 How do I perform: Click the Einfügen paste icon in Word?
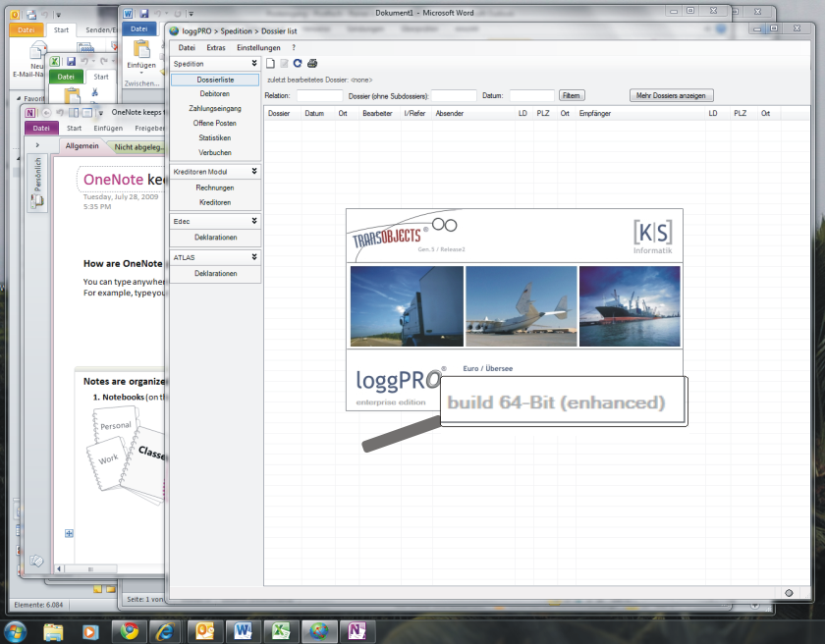pos(141,49)
